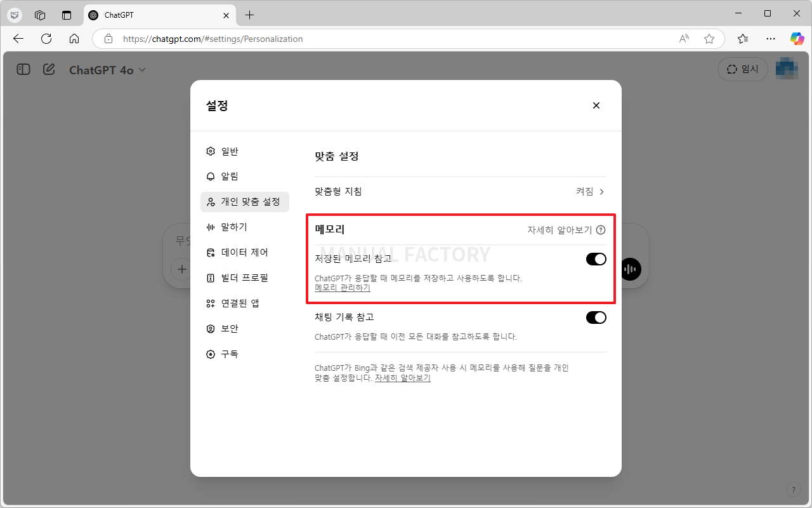
Task: Close the 설정 dialog with X
Action: tap(596, 105)
